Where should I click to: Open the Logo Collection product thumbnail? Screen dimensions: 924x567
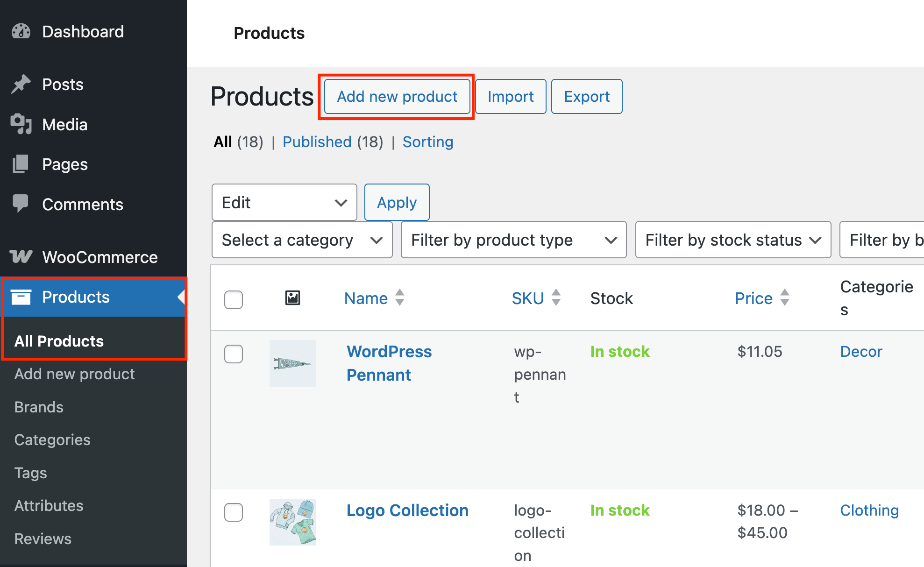(x=293, y=522)
